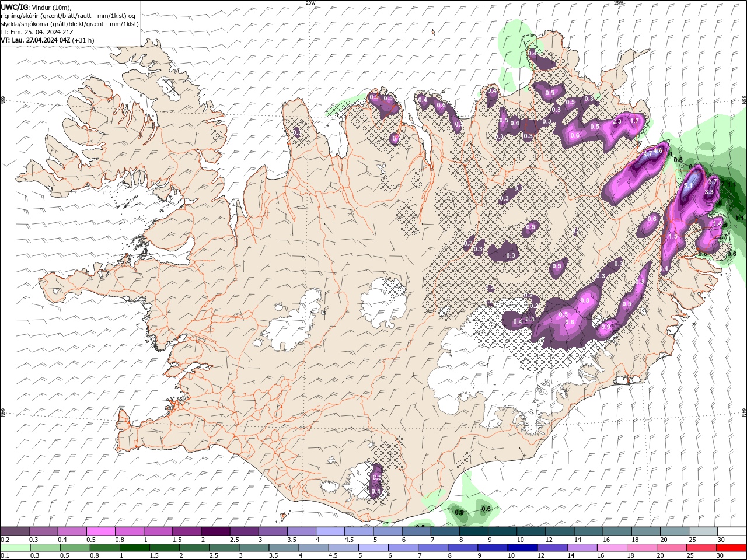Click the 18 grey-teal snow swatch

click(645, 531)
